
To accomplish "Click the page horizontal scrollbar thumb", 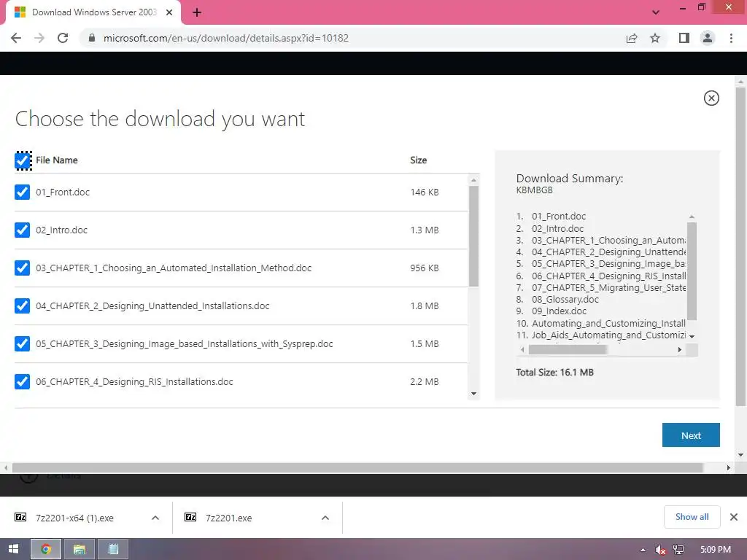I will coord(357,467).
